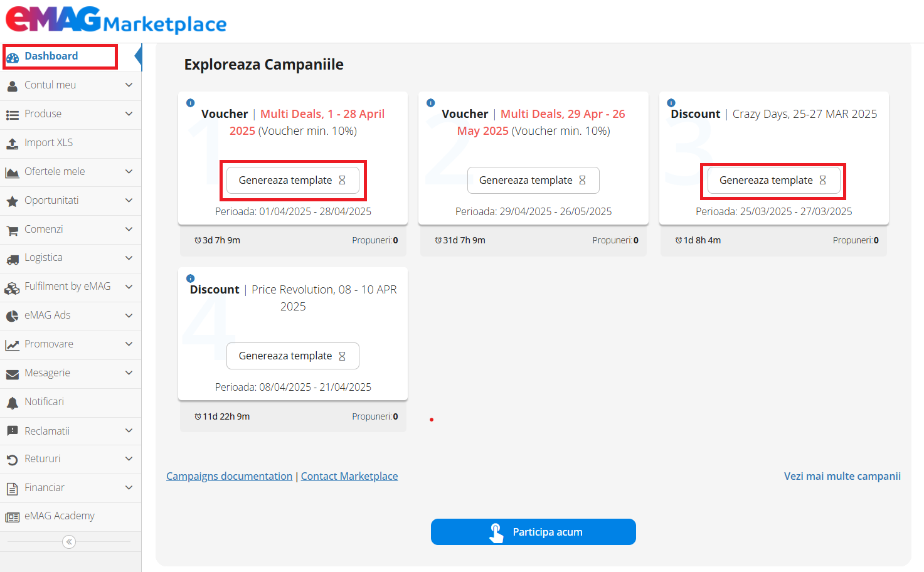
Task: Click the Financiar document icon
Action: coord(13,489)
